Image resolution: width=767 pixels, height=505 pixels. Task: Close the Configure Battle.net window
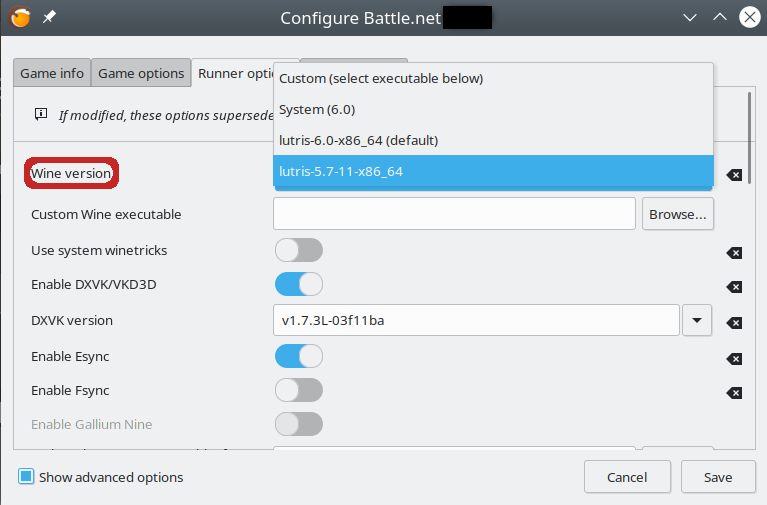749,18
